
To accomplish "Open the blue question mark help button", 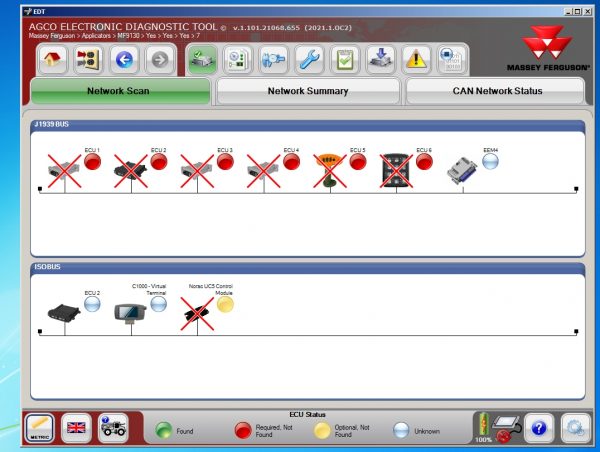I will tap(539, 428).
